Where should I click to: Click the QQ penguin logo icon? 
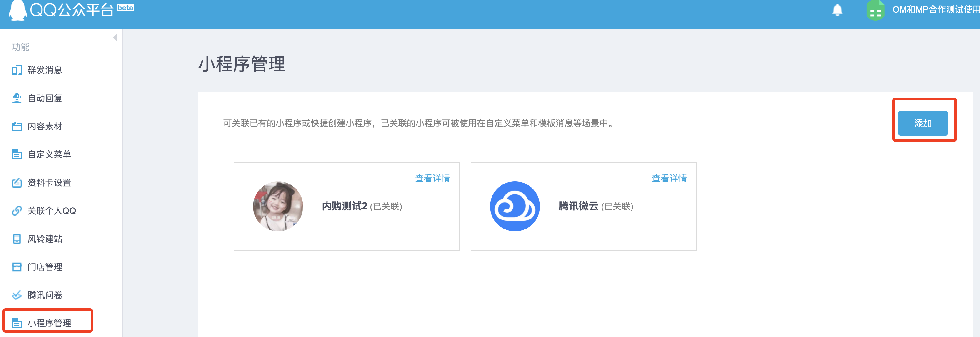(17, 10)
